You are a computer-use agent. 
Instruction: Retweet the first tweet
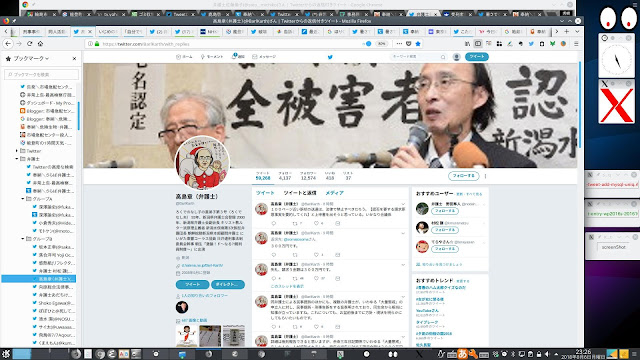[x=296, y=223]
